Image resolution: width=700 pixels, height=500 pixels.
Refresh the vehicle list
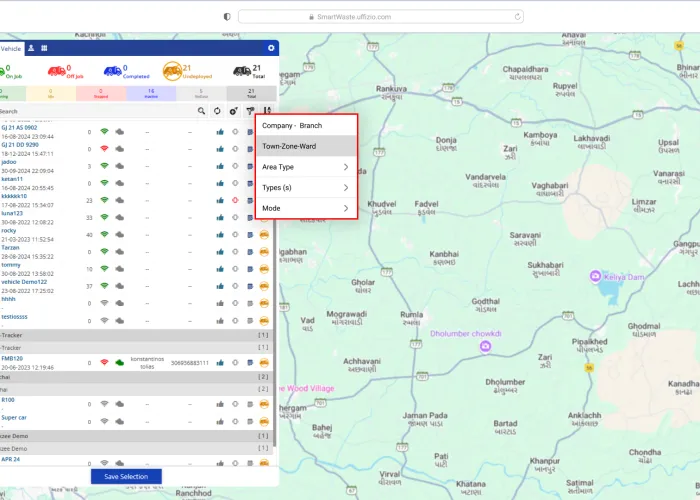217,111
